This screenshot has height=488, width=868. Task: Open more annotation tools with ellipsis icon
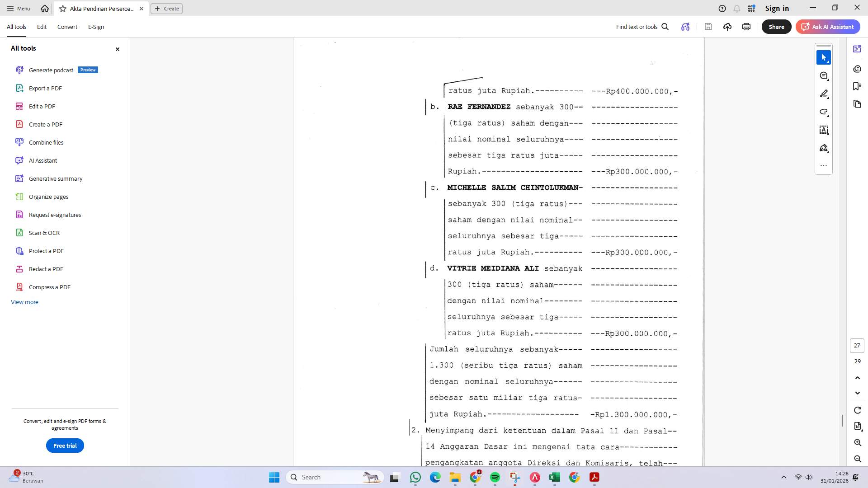coord(824,165)
